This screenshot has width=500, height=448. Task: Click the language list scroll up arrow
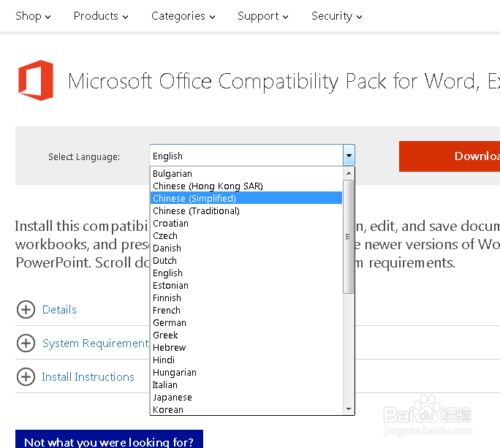349,174
